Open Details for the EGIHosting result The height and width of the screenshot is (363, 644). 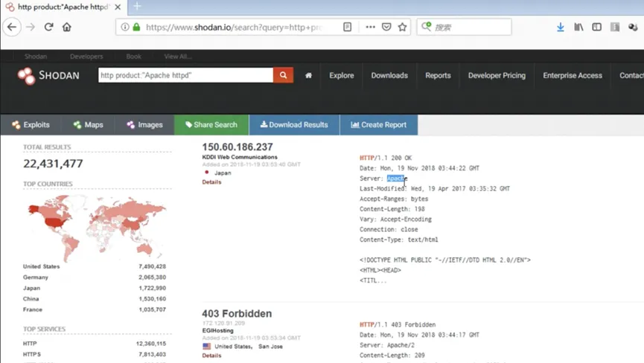click(211, 356)
